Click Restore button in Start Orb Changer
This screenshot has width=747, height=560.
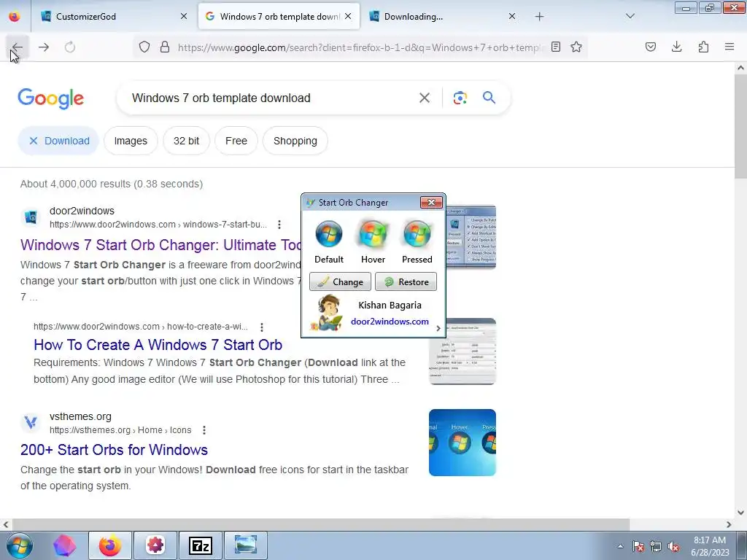coord(406,282)
